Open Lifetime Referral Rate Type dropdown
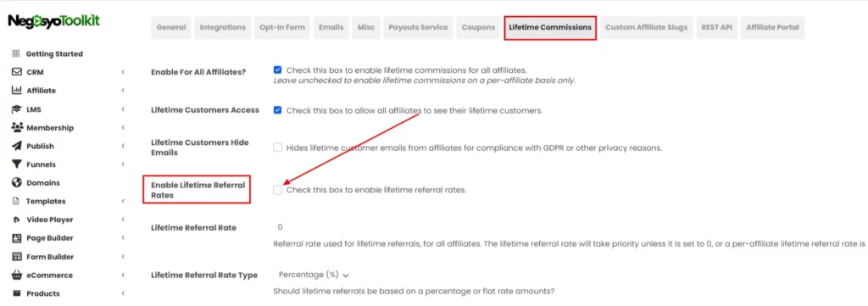This screenshot has width=868, height=306. pos(314,275)
